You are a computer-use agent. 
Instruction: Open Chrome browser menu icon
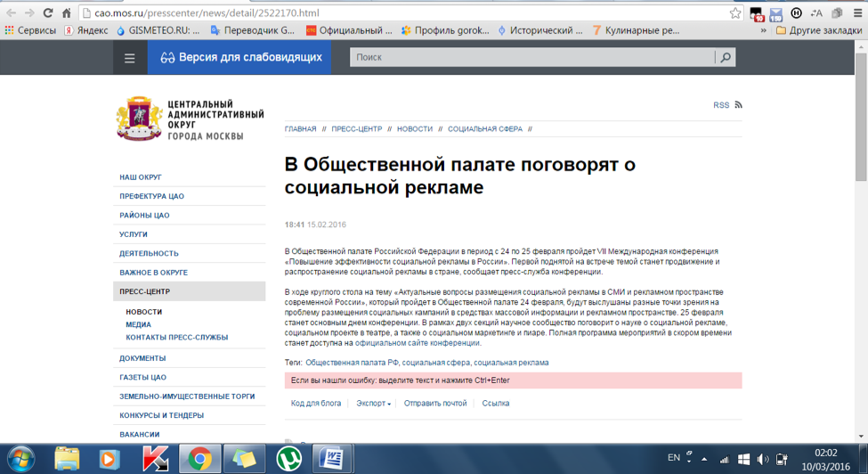tap(857, 12)
